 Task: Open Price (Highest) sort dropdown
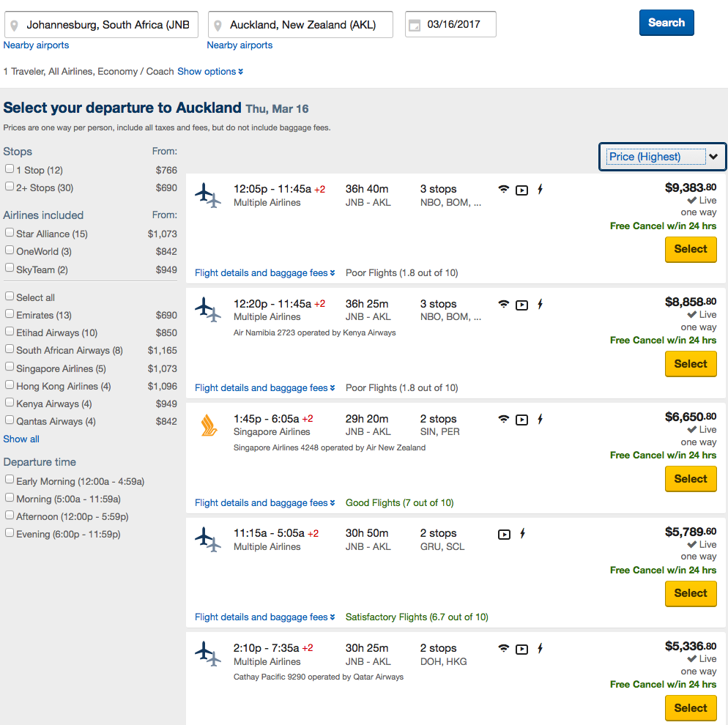pyautogui.click(x=663, y=157)
